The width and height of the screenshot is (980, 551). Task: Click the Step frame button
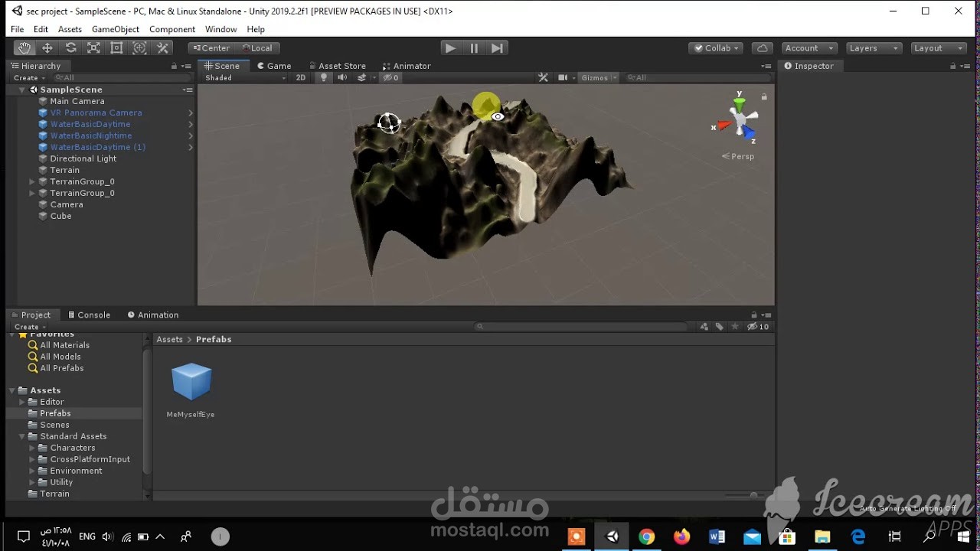(497, 47)
